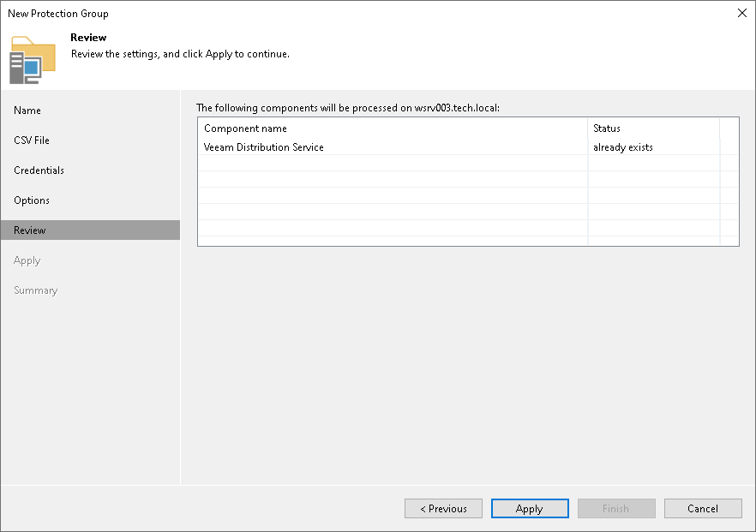Viewport: 756px width, 532px height.
Task: Switch to the Options step
Action: tap(31, 200)
